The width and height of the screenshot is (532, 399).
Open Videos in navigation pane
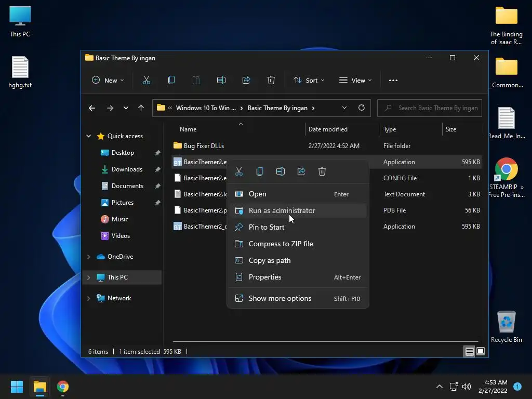point(121,236)
